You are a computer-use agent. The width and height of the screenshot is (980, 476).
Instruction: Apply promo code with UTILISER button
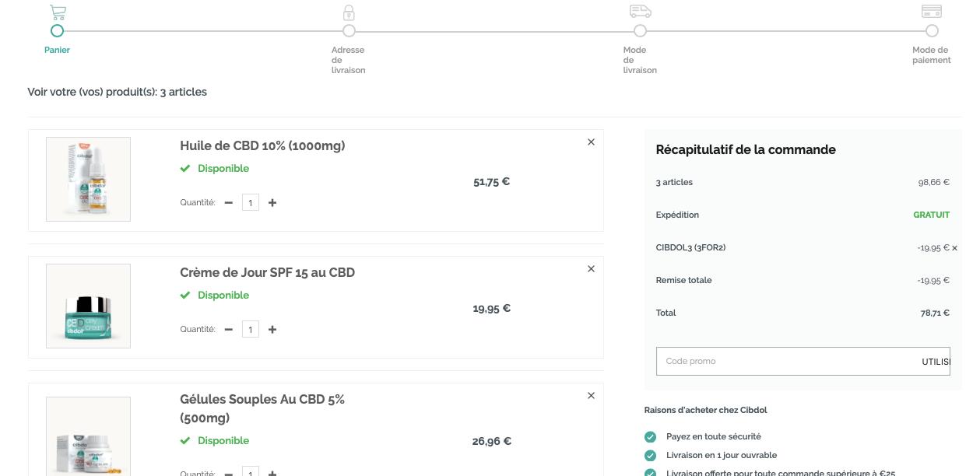point(936,362)
